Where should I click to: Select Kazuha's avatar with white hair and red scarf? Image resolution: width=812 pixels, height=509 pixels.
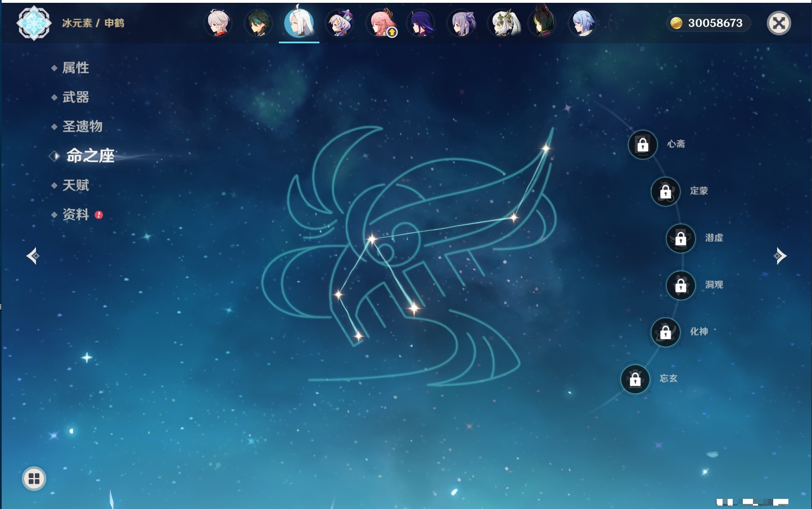pyautogui.click(x=218, y=23)
